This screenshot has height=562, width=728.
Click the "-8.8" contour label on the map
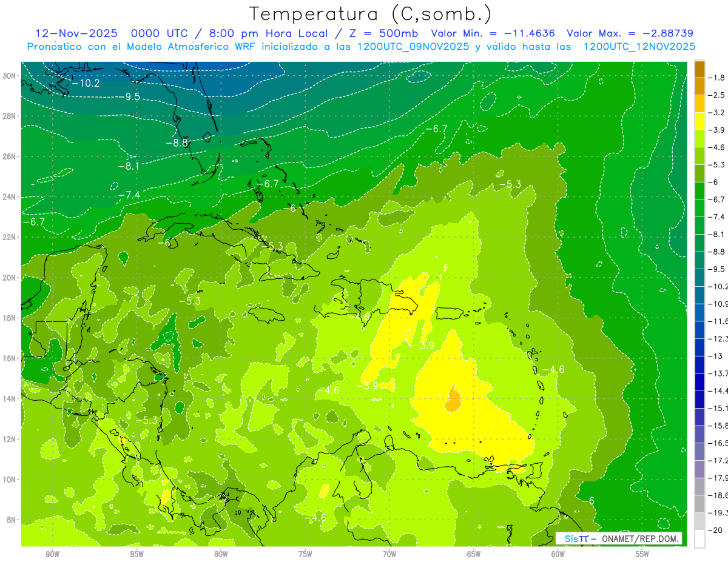point(177,143)
